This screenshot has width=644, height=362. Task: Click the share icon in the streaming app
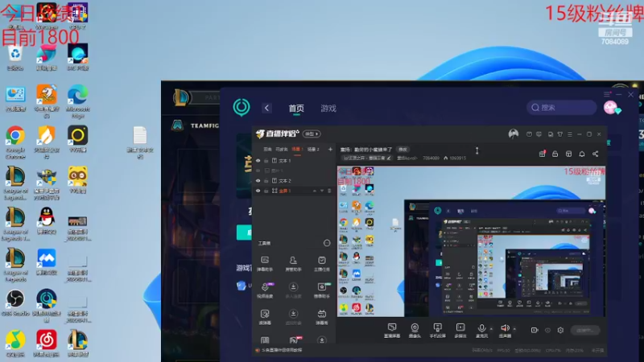pyautogui.click(x=595, y=154)
